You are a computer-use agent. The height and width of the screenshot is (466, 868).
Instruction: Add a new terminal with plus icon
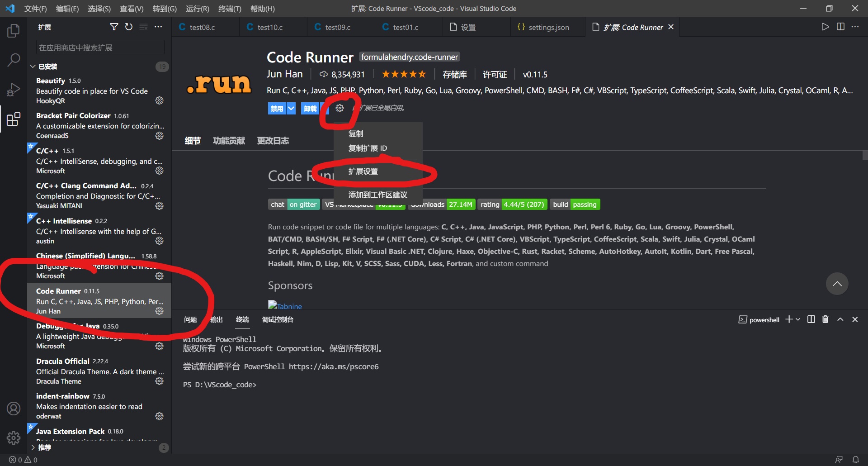click(789, 319)
